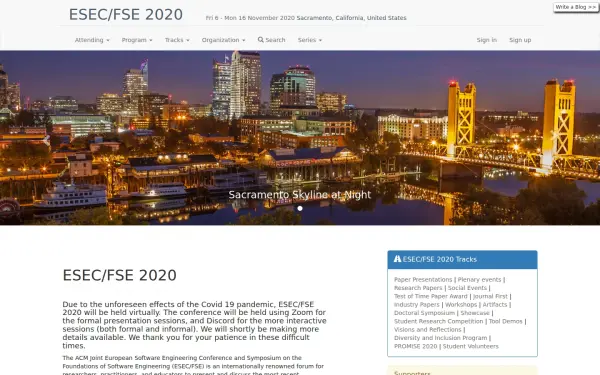
Task: Open the PROMISE 2020 link
Action: click(415, 346)
